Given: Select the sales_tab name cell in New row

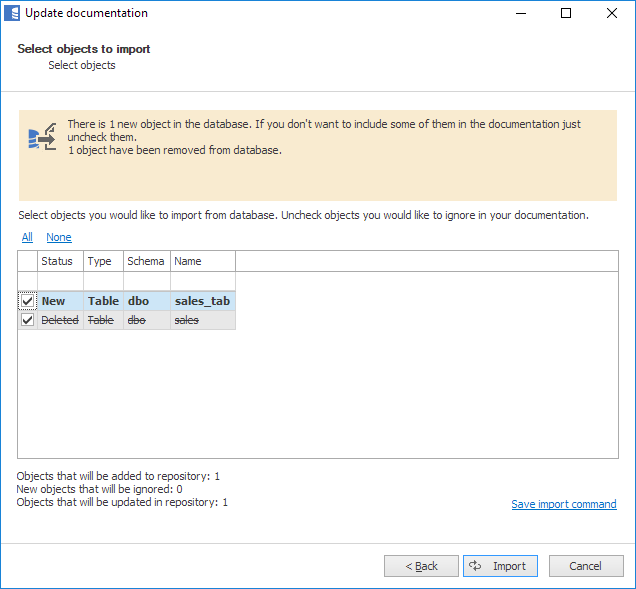Looking at the screenshot, I should 202,301.
